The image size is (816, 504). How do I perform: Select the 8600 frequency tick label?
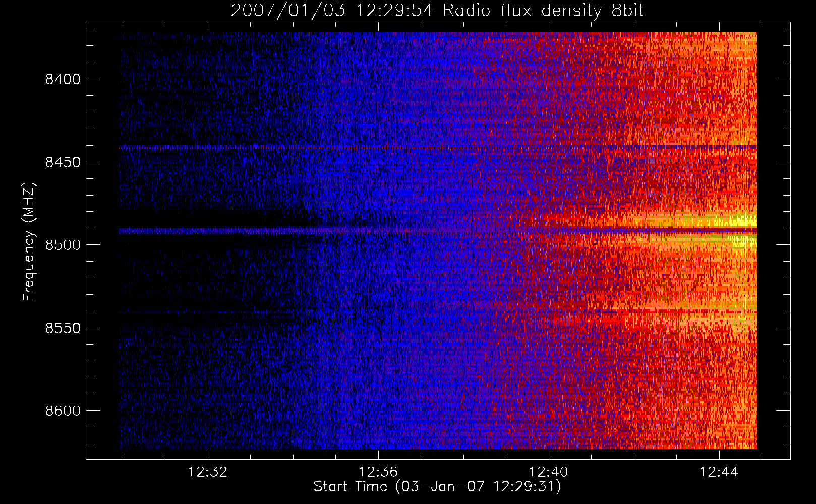[x=63, y=411]
